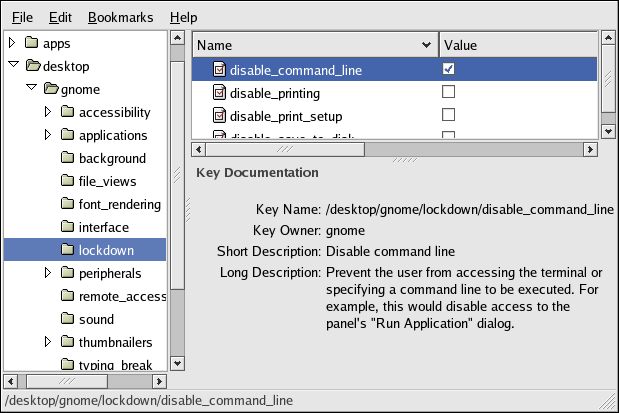Viewport: 619px width, 413px height.
Task: Click the lockdown folder icon
Action: [68, 250]
